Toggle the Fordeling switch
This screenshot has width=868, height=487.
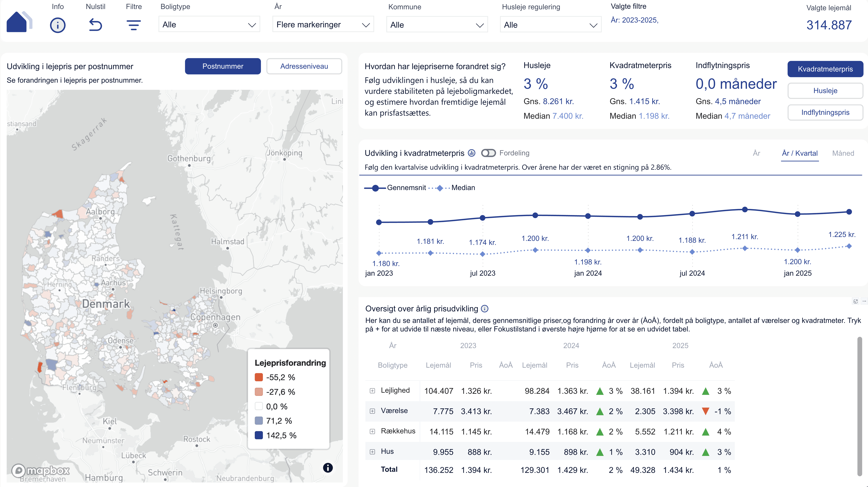pos(488,153)
